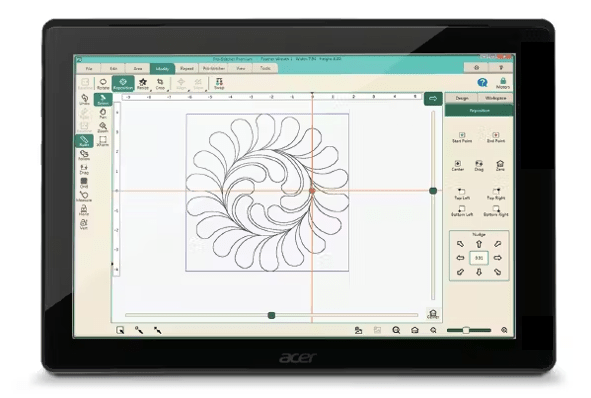Collapse side panel with green arrow button

[433, 99]
